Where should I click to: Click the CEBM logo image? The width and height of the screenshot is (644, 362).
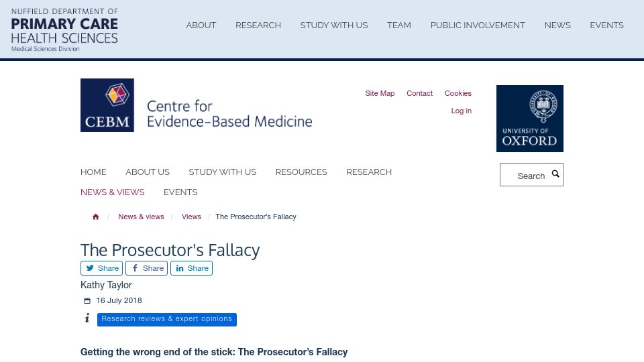click(x=107, y=105)
